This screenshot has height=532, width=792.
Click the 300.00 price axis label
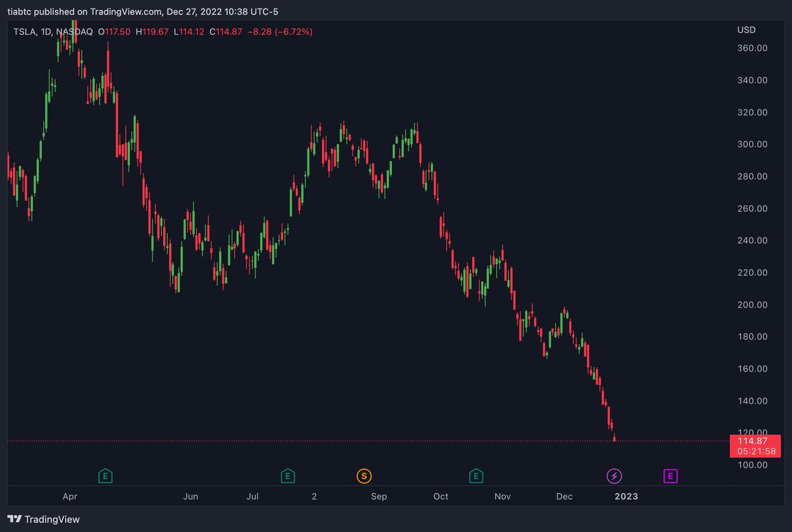pyautogui.click(x=753, y=145)
